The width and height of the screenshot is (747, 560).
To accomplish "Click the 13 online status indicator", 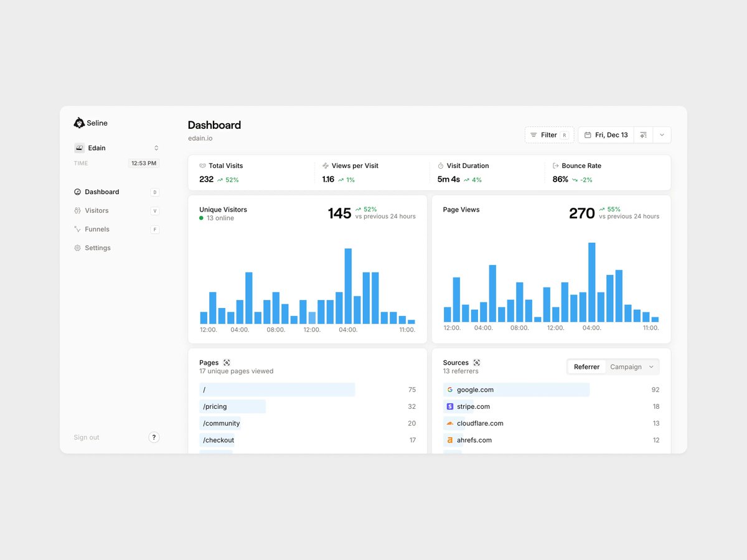I will pyautogui.click(x=217, y=218).
